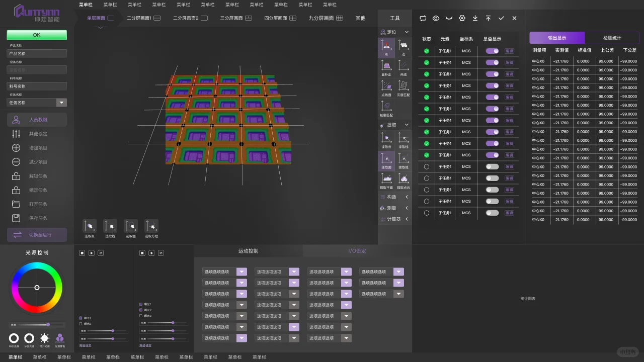Toggle visibility for the first 子任务1 row
Image resolution: width=644 pixels, height=362 pixels.
492,51
